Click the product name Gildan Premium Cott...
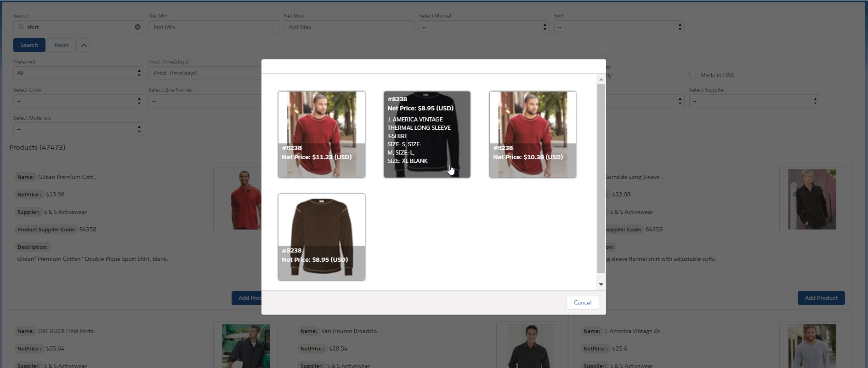Viewport: 868px width, 368px height. pyautogui.click(x=68, y=177)
